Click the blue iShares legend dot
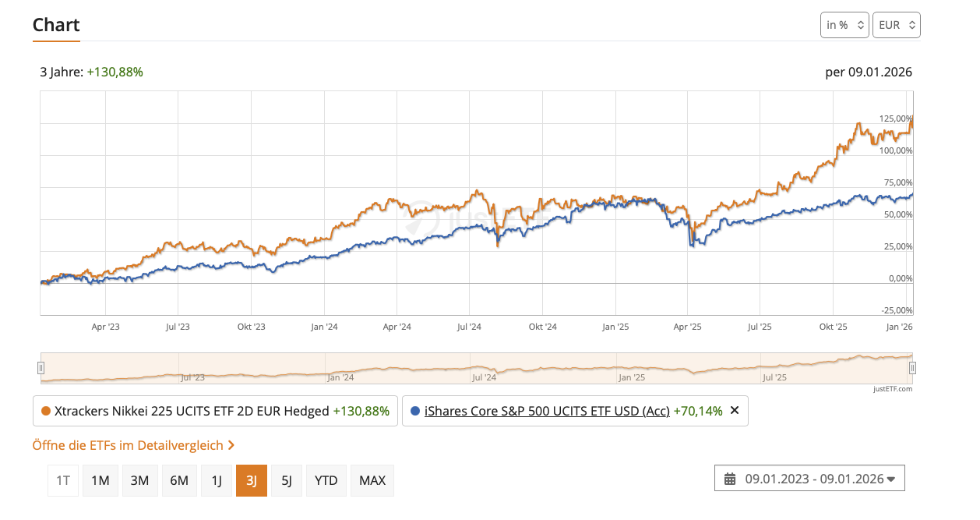The width and height of the screenshot is (980, 520). (414, 411)
